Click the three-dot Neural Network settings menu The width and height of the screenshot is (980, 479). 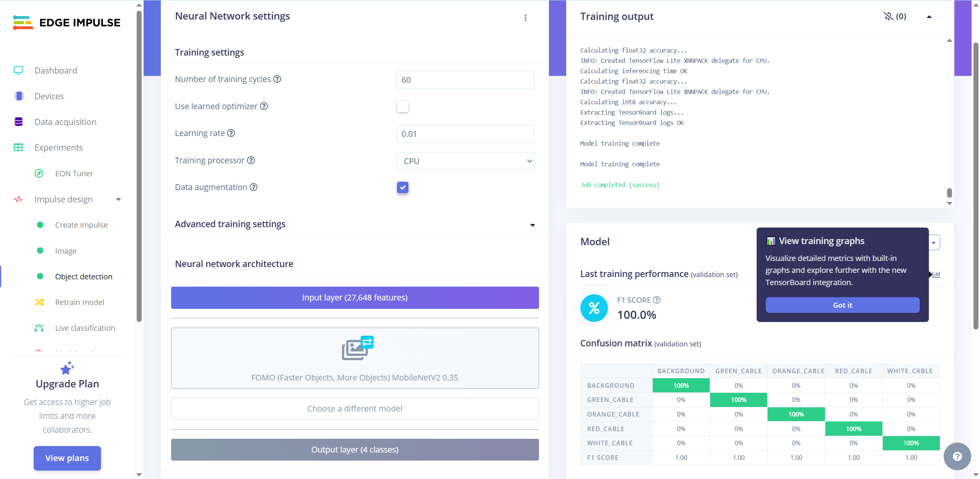coord(525,18)
